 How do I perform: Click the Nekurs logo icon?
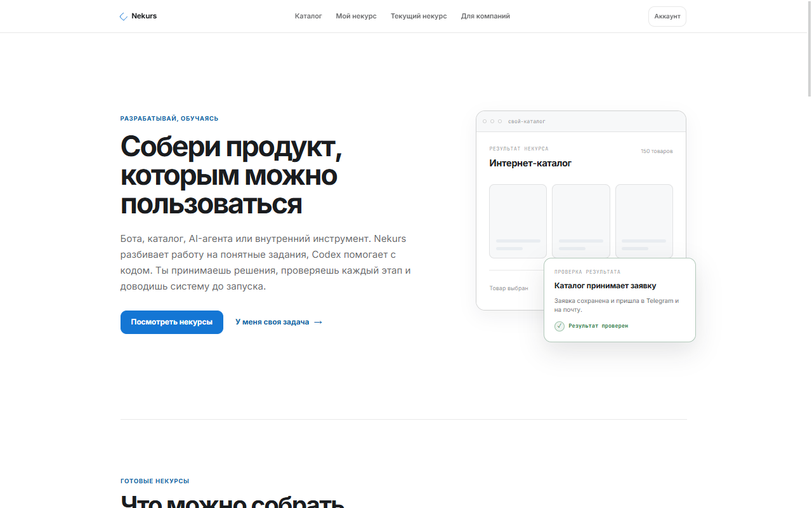point(123,17)
